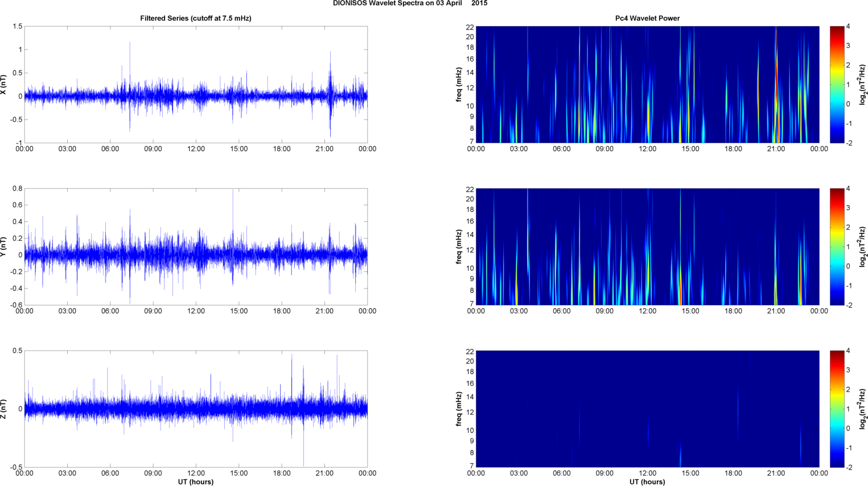Click the "freq (mHz)" label of the Z wavelet panel

coord(459,409)
